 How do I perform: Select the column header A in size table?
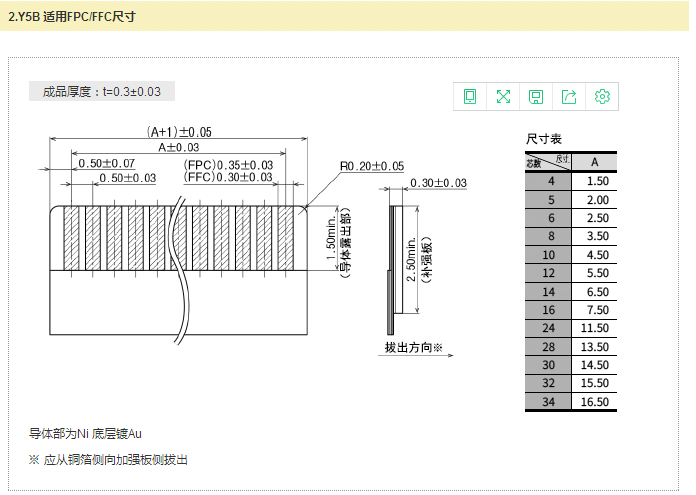click(x=594, y=162)
